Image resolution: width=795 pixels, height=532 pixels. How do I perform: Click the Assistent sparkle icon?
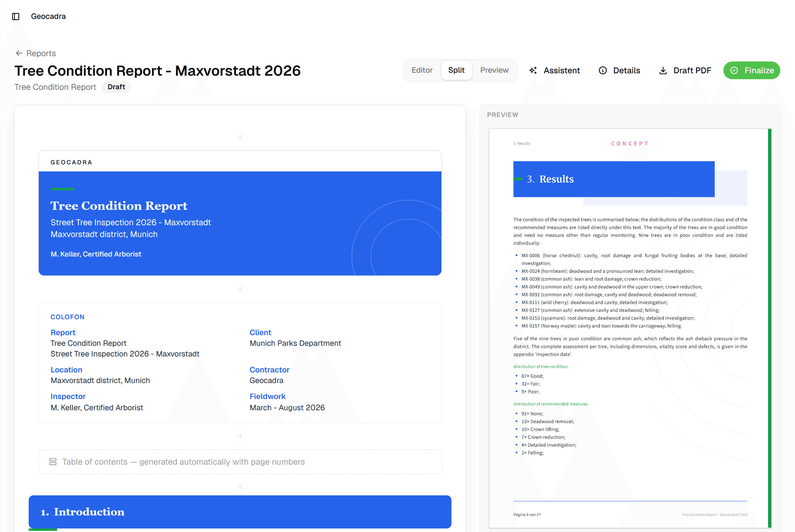tap(533, 70)
